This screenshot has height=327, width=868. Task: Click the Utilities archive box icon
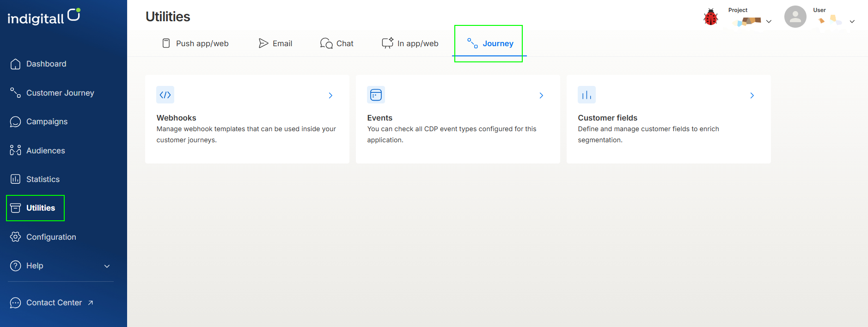pos(15,208)
